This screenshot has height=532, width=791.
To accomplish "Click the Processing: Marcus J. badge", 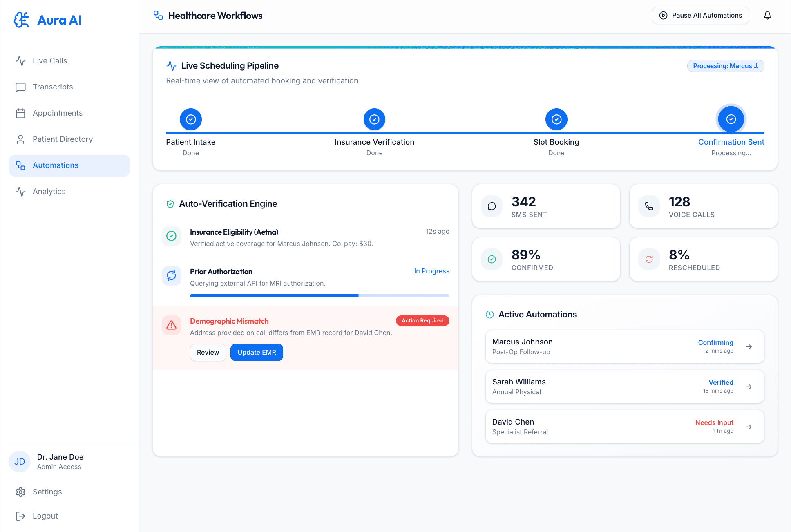I will [725, 66].
